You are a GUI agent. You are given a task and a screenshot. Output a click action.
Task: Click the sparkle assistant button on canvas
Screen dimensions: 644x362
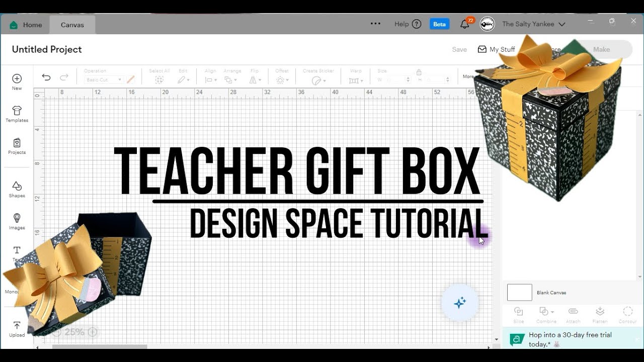(460, 303)
